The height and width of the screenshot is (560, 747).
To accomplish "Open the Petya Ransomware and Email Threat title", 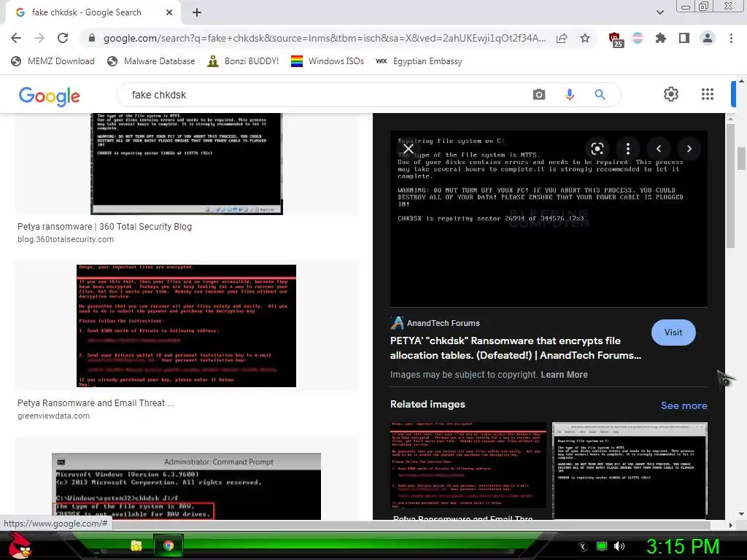I will click(96, 402).
